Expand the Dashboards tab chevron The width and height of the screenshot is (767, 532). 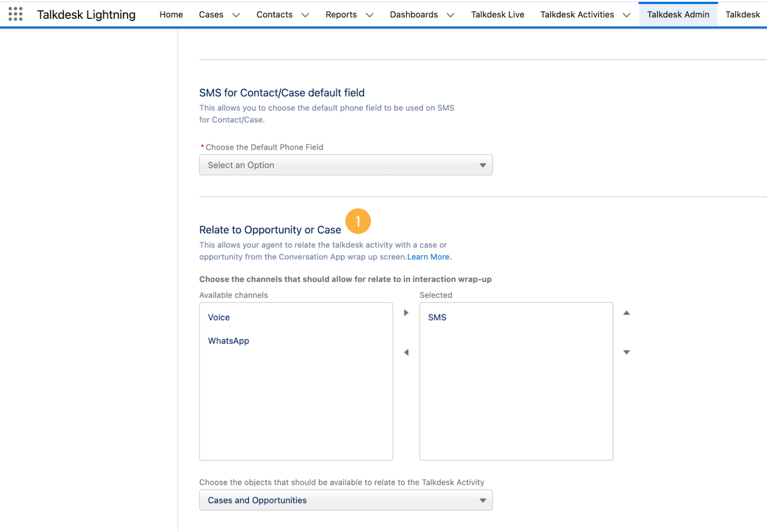451,15
